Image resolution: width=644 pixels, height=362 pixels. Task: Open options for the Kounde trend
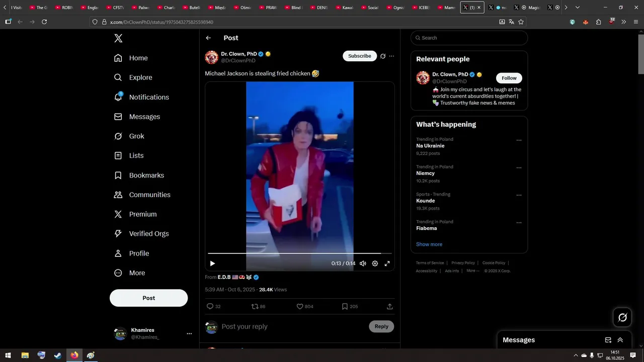519,195
